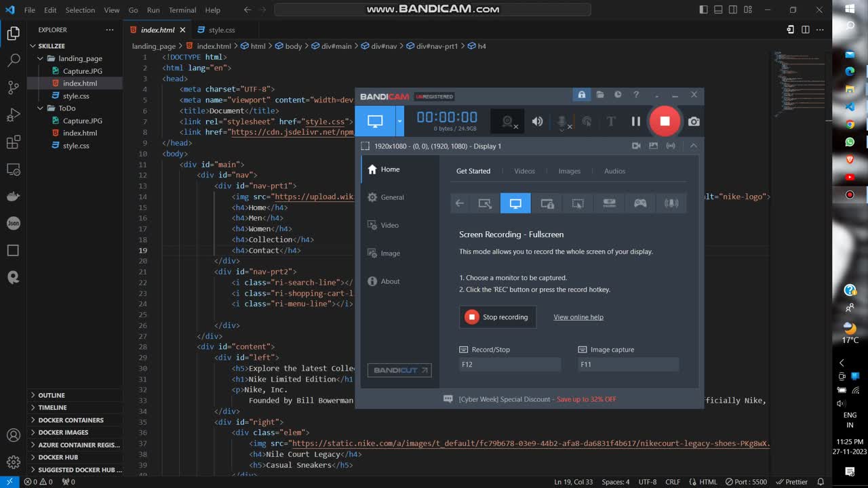The width and height of the screenshot is (868, 488).
Task: Open the Docker sidebar view
Action: click(x=13, y=197)
